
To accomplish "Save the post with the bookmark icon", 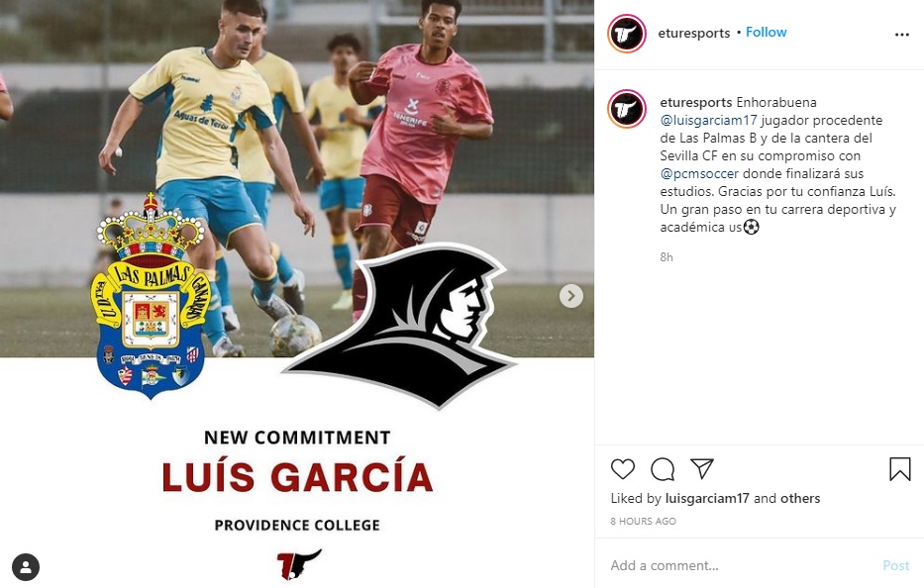I will pyautogui.click(x=900, y=469).
